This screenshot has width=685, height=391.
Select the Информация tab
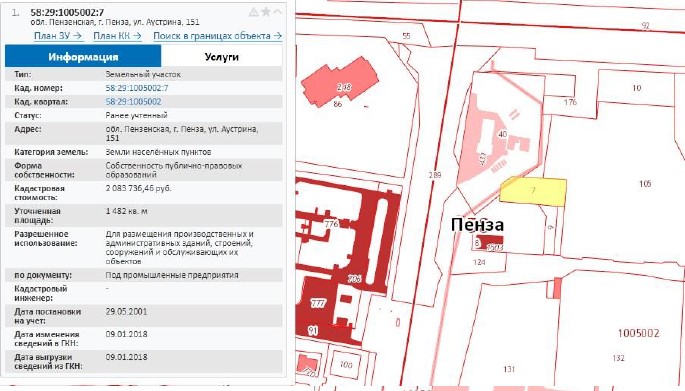click(83, 57)
